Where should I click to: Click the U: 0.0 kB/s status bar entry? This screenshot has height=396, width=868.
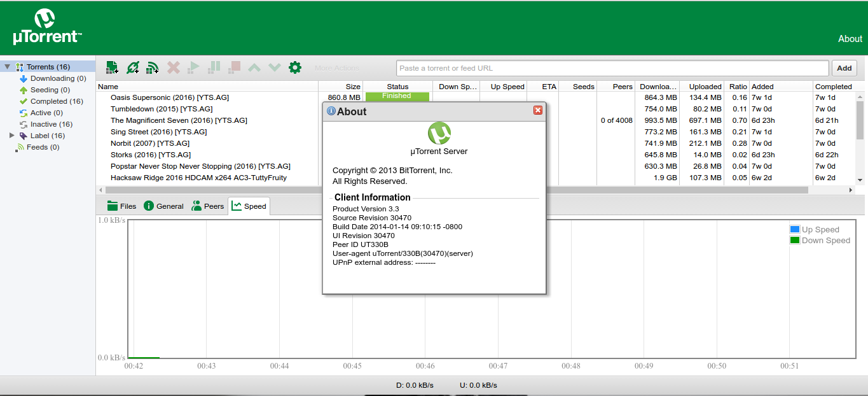[x=478, y=385]
